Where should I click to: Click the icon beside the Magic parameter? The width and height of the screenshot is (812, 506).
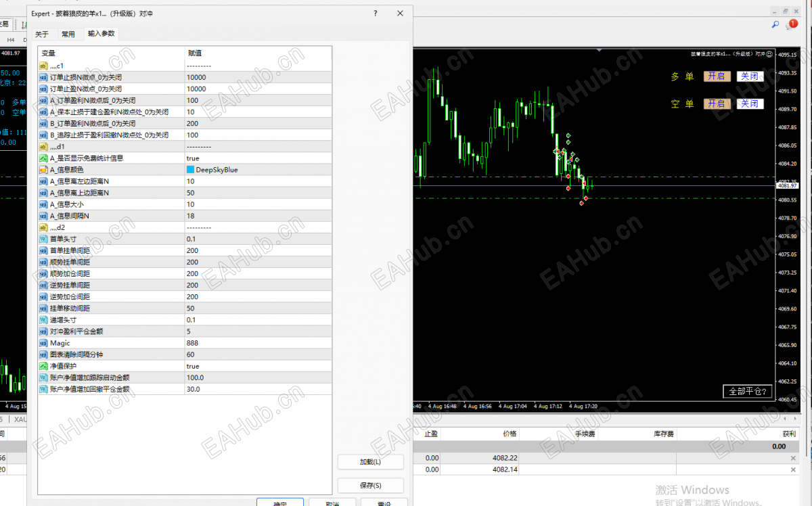43,343
